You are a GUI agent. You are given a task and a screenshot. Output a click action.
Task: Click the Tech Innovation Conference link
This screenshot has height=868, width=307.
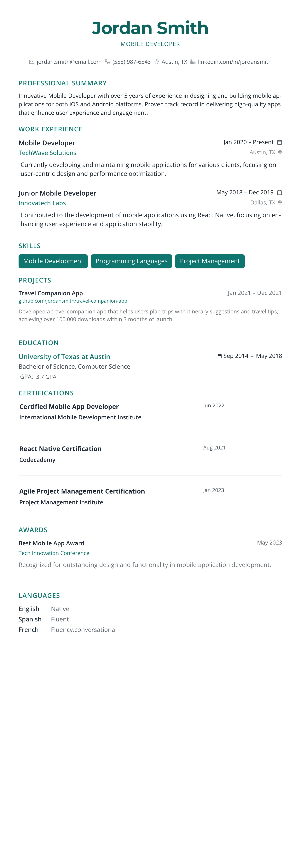click(54, 553)
